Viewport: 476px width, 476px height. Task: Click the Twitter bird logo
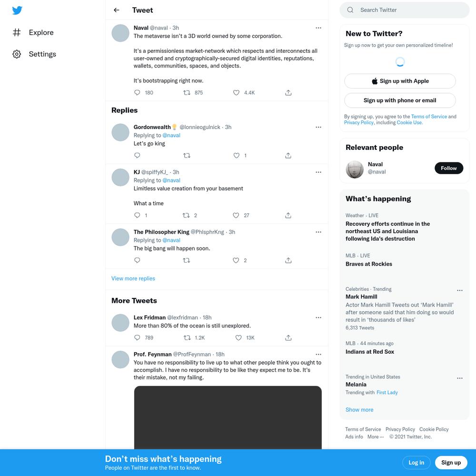[x=17, y=10]
